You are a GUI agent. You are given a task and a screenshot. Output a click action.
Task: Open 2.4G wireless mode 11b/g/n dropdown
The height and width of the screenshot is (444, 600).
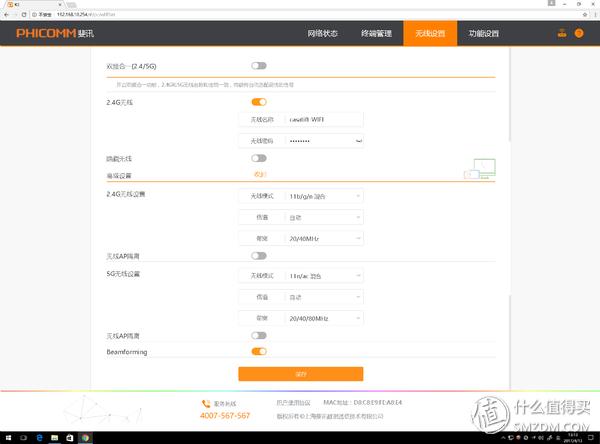pos(301,196)
